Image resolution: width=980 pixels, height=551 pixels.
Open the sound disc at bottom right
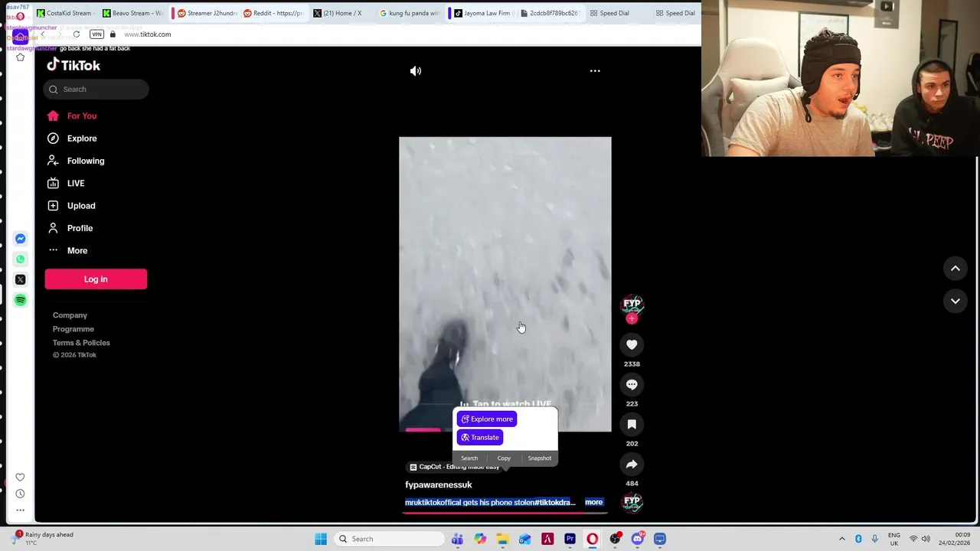click(632, 502)
